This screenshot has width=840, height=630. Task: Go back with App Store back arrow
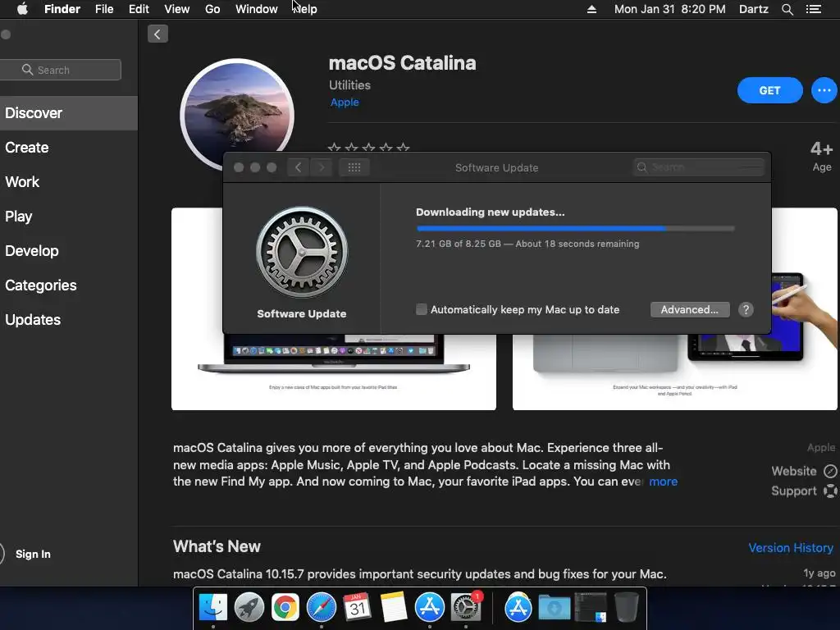pos(157,34)
